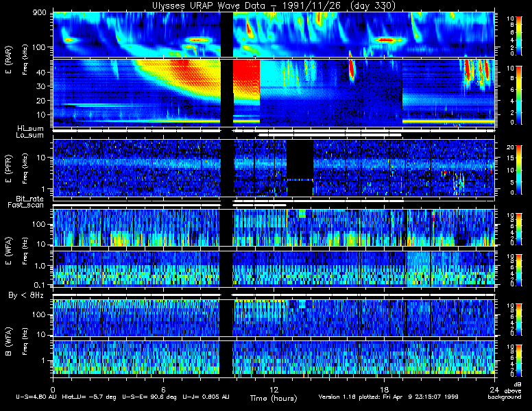Screen dimensions: 532x411
Task: Click the "E (RAR)" axis label
Action: tap(8, 60)
